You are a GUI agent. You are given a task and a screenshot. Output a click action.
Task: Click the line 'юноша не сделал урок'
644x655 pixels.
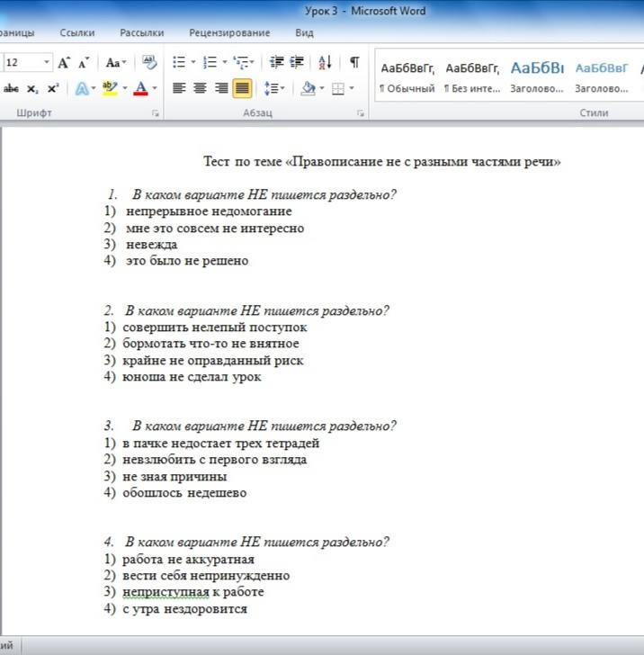[192, 377]
